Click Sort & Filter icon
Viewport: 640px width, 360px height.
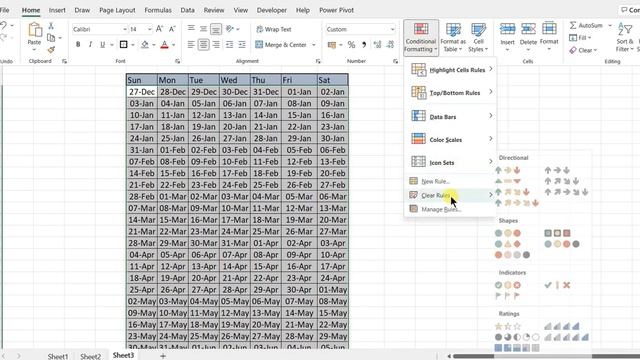(x=625, y=29)
